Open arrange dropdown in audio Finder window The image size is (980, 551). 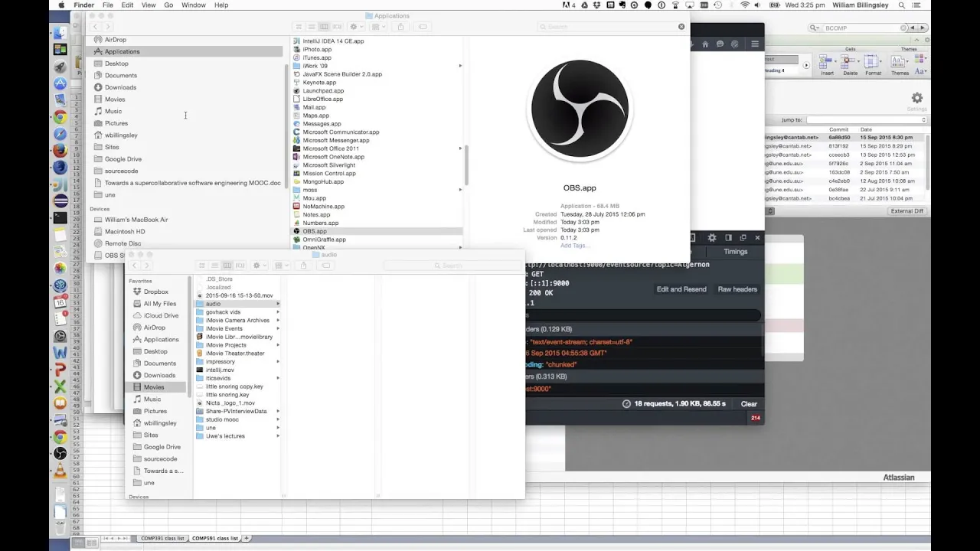click(x=282, y=266)
